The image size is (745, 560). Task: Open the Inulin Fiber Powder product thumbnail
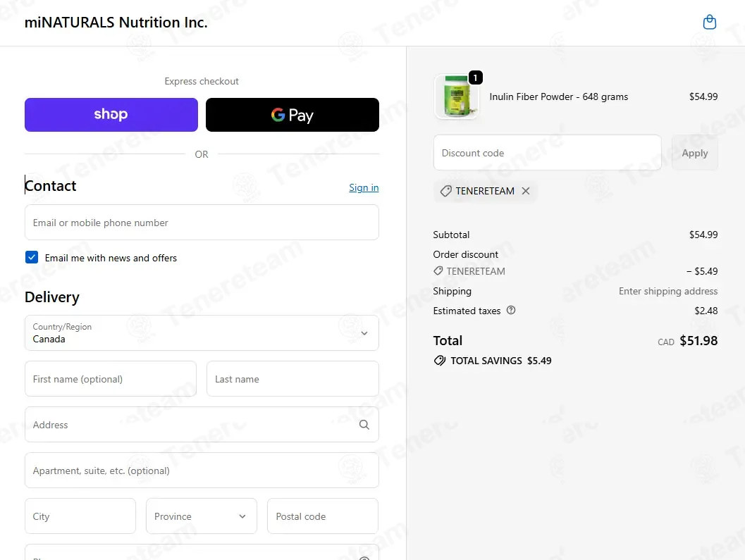tap(457, 97)
